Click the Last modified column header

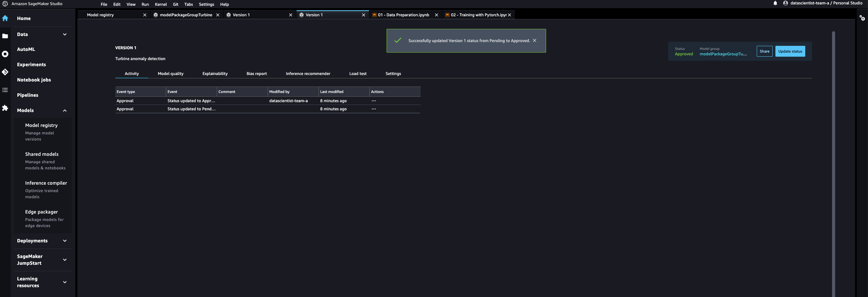tap(344, 92)
